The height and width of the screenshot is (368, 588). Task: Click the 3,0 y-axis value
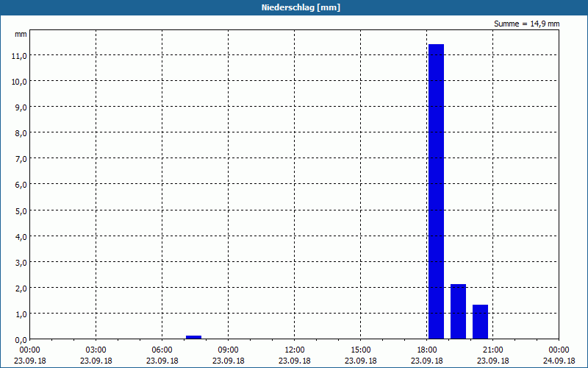tap(21, 263)
